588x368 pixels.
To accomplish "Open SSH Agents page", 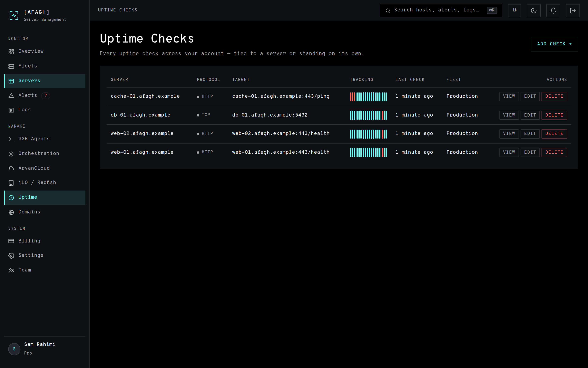I will [x=45, y=139].
